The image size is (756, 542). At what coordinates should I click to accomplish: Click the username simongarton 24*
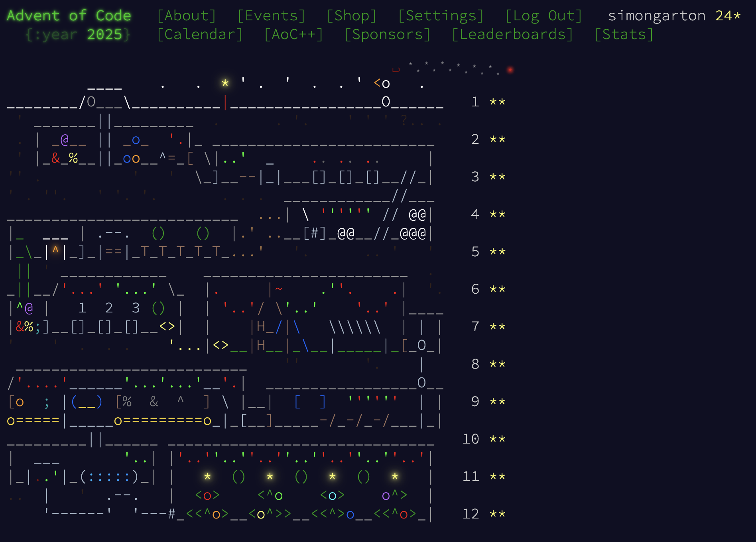675,16
